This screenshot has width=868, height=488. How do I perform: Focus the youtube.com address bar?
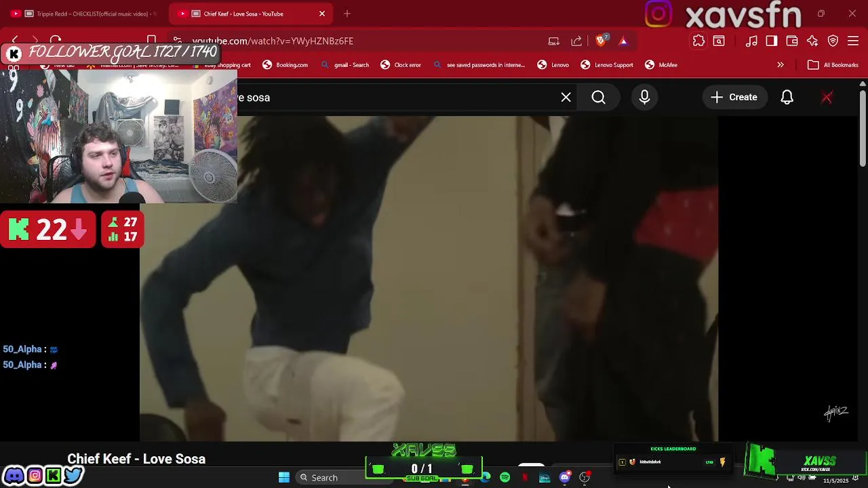point(273,41)
